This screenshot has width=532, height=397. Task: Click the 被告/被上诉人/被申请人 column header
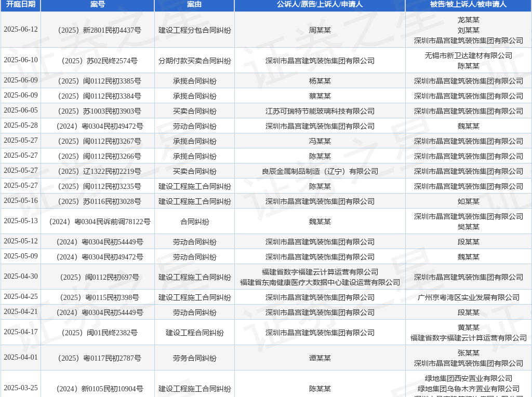(x=468, y=4)
